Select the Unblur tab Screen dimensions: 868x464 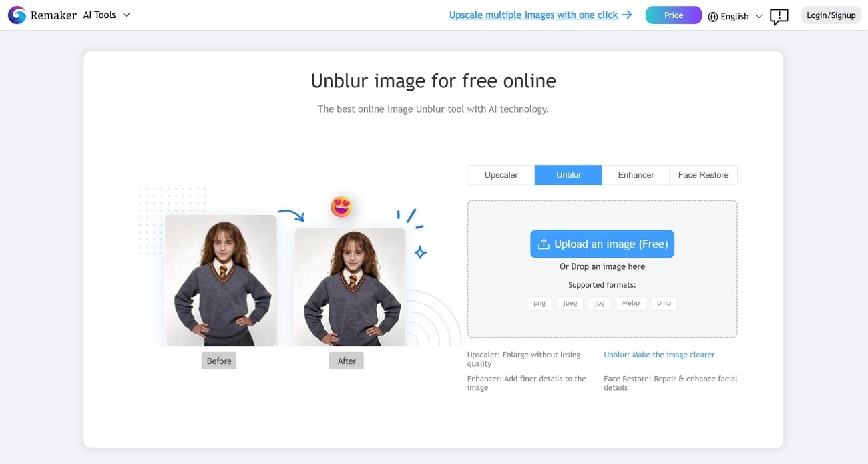point(568,175)
